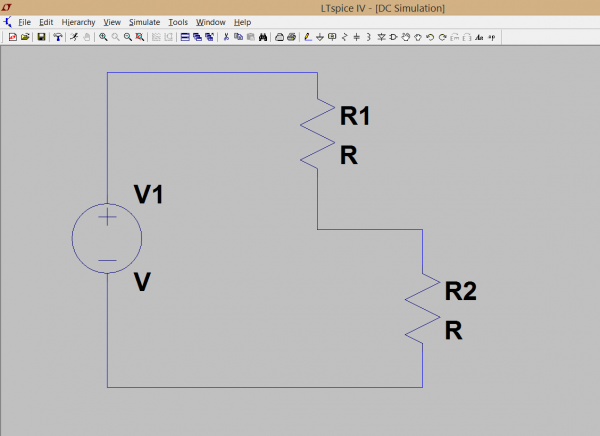Screen dimensions: 600x436
Task: Select the Resistor component tool
Action: coord(344,37)
